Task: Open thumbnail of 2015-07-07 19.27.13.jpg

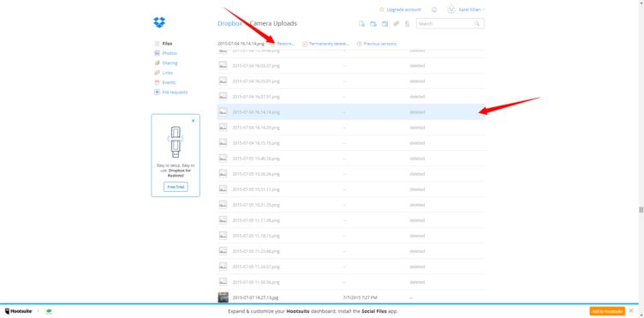Action: click(223, 297)
